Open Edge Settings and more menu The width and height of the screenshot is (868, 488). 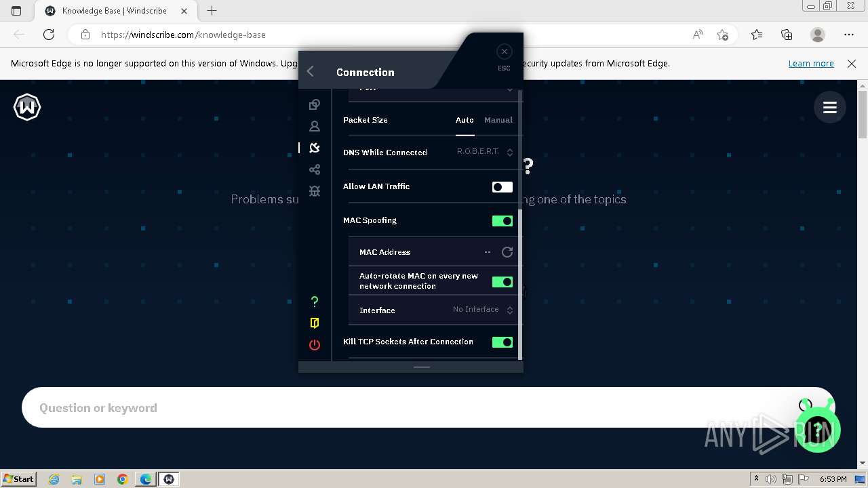pyautogui.click(x=849, y=35)
